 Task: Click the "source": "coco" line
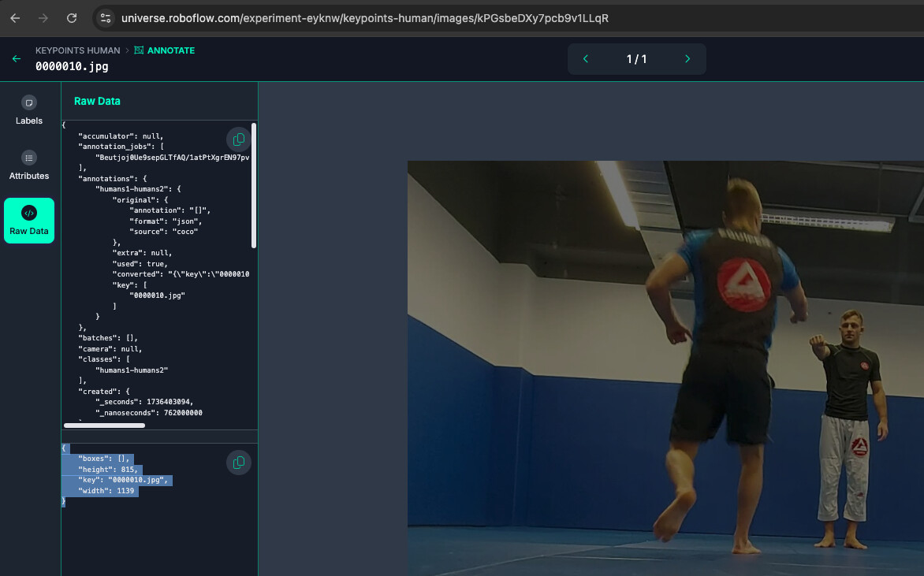point(164,232)
